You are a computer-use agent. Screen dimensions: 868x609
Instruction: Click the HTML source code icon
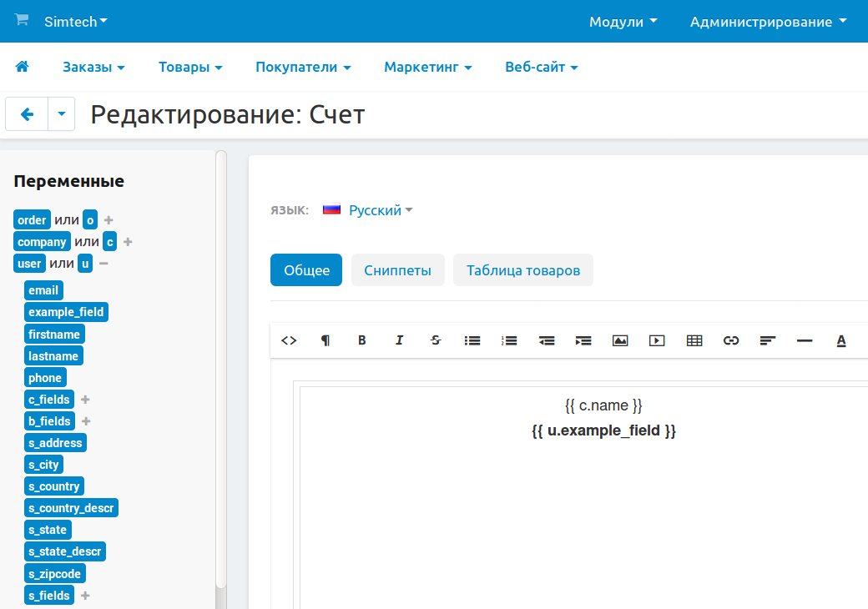289,340
